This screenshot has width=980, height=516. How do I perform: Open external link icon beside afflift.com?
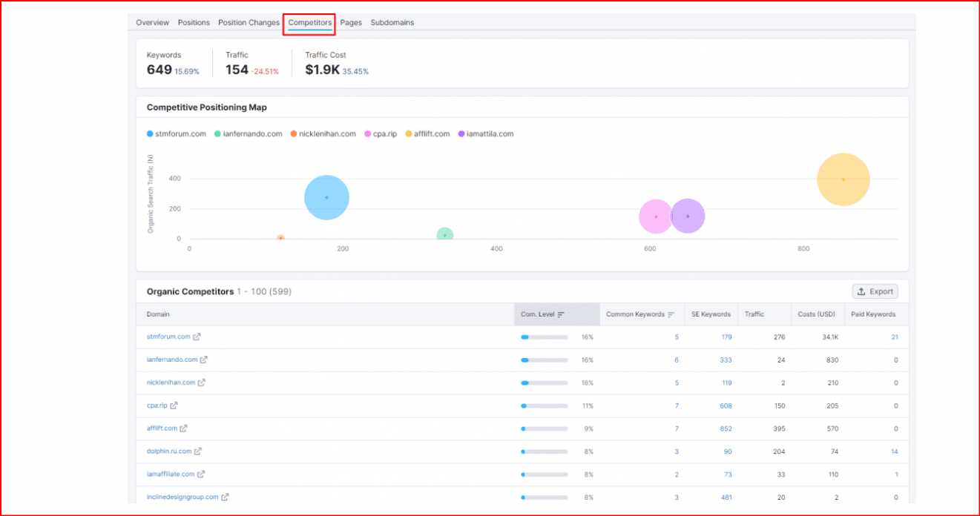coord(184,429)
